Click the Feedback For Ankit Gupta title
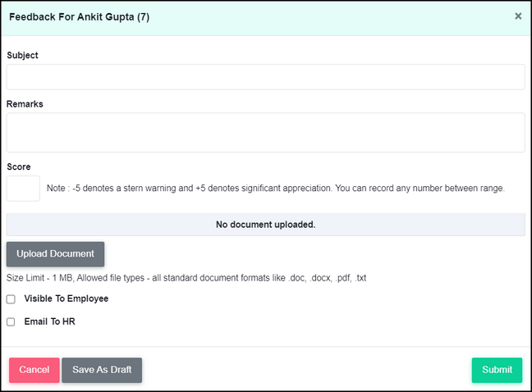Image resolution: width=532 pixels, height=392 pixels. [x=79, y=17]
